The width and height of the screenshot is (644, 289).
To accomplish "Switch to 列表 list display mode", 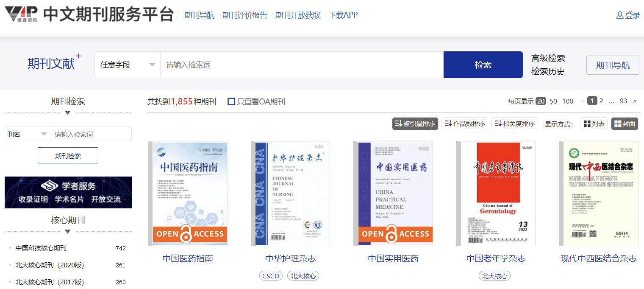I will click(594, 124).
